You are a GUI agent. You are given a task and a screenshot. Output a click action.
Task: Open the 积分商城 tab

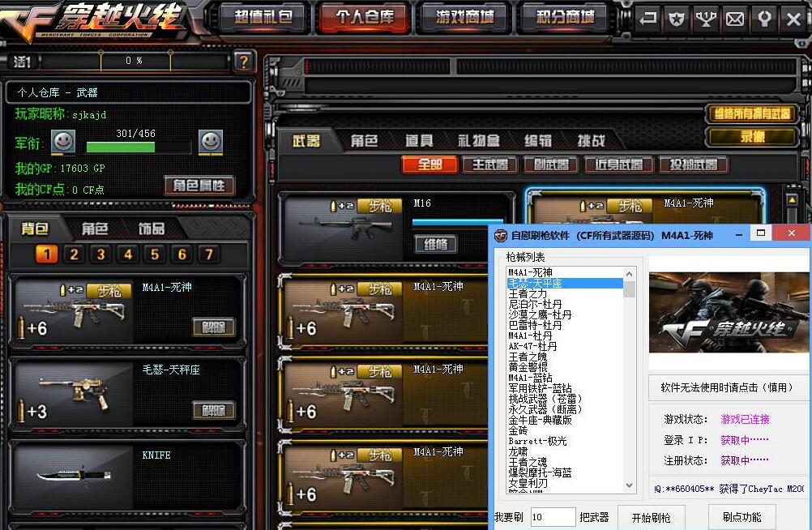[565, 17]
